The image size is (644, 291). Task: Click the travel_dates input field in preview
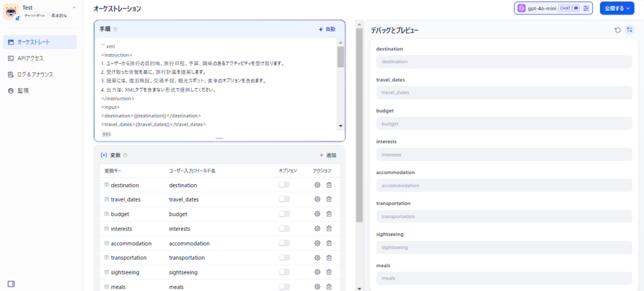(504, 92)
